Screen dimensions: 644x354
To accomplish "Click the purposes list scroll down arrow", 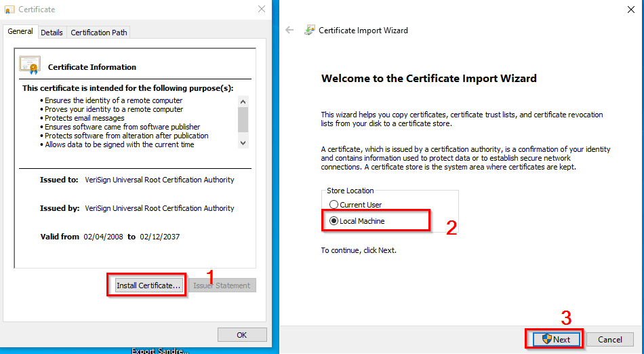I will [x=243, y=143].
